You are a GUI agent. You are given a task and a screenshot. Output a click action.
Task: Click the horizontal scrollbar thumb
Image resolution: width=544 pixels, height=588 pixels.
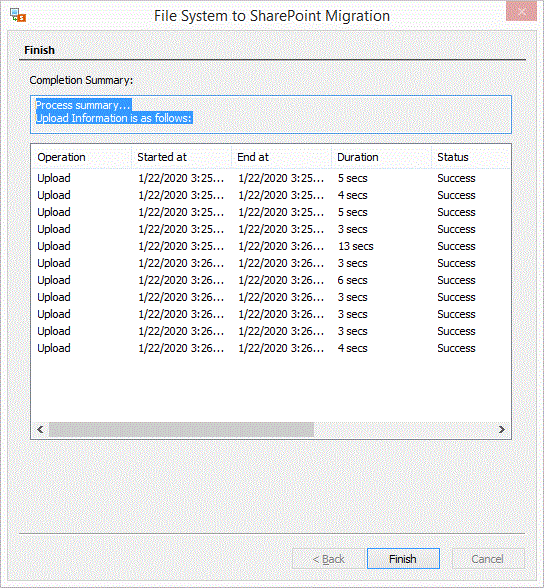(x=181, y=429)
